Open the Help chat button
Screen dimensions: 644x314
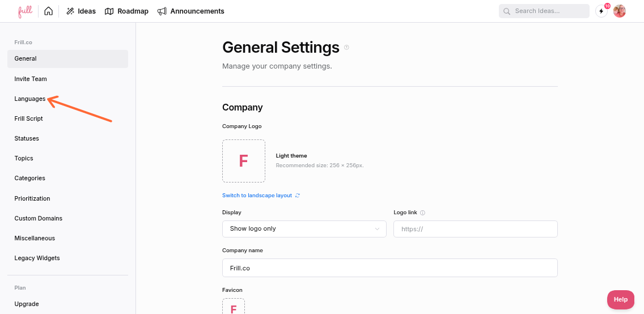click(x=621, y=300)
